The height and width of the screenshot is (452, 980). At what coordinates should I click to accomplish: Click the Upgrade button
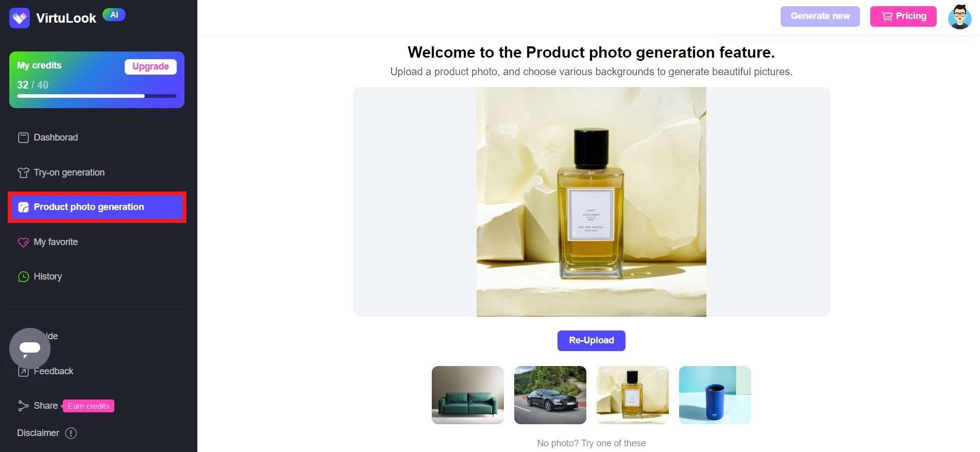point(150,66)
